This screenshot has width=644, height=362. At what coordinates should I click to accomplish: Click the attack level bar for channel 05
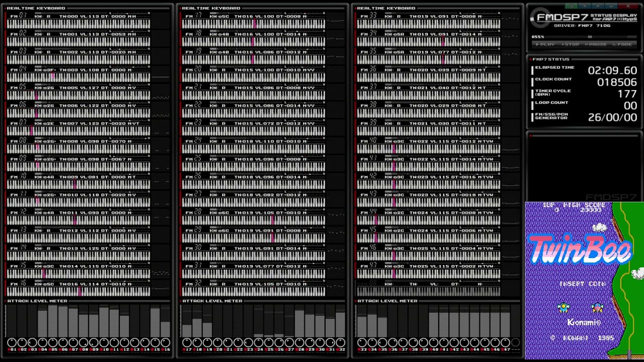coord(53,321)
